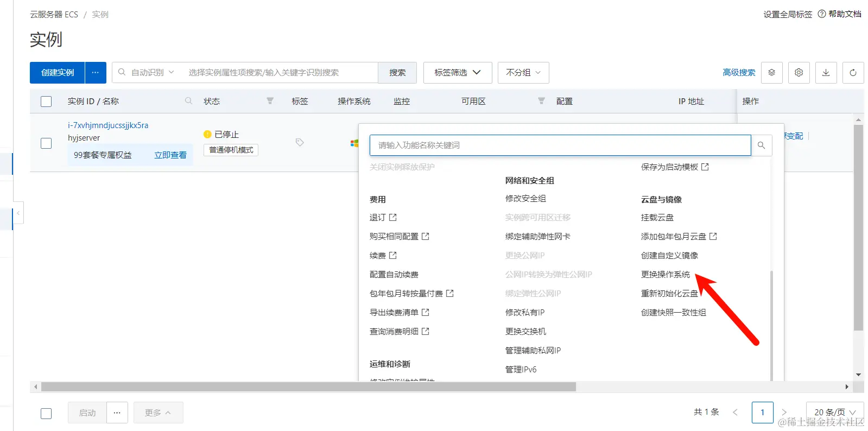
Task: Select 更换操作系统 menu entry
Action: click(x=666, y=274)
